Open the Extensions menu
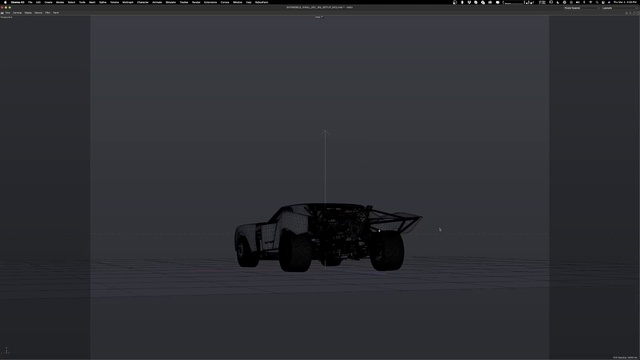Viewport: 640px width, 360px height. [x=211, y=2]
